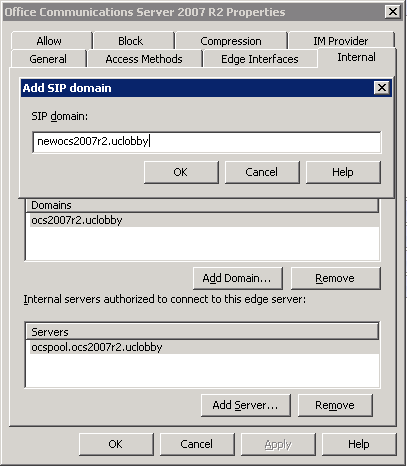This screenshot has width=407, height=467.
Task: Remove the selected domain
Action: (x=336, y=278)
